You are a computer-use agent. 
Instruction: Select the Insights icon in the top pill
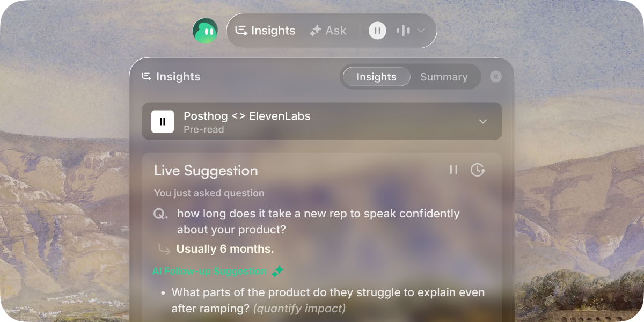[242, 31]
